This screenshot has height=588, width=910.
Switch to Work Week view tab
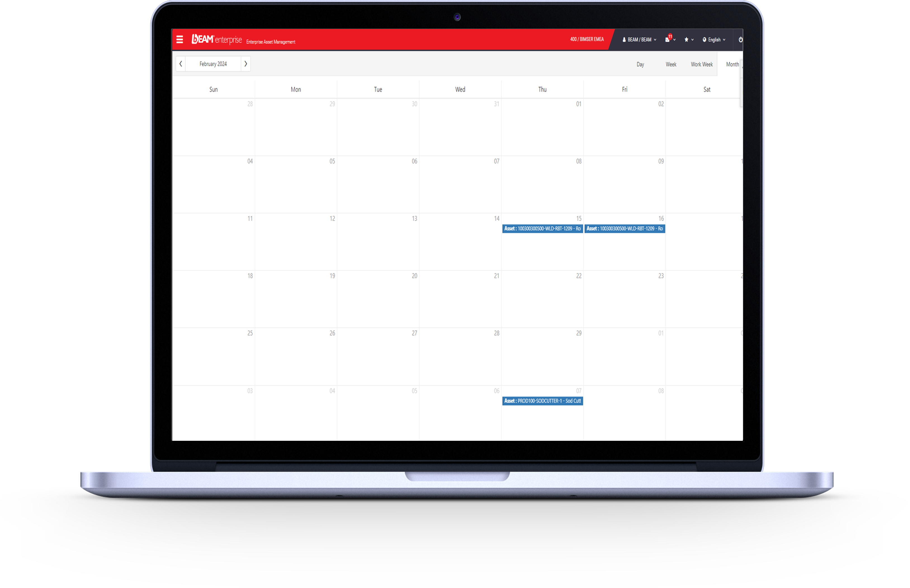701,64
